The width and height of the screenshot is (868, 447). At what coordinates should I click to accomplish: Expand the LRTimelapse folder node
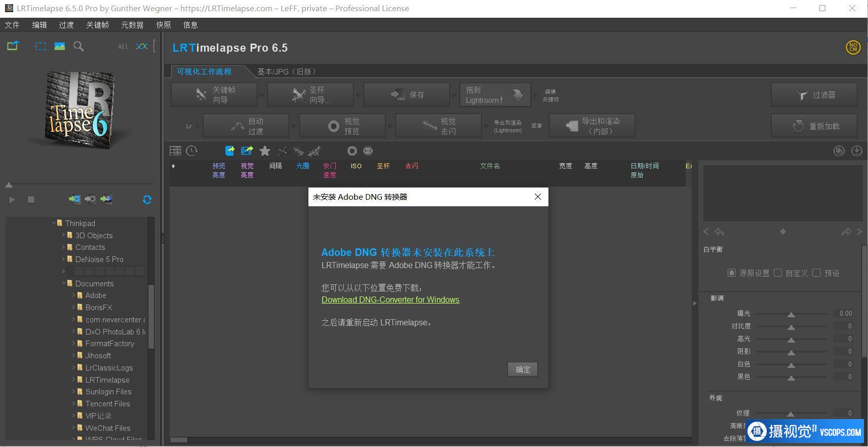(73, 380)
